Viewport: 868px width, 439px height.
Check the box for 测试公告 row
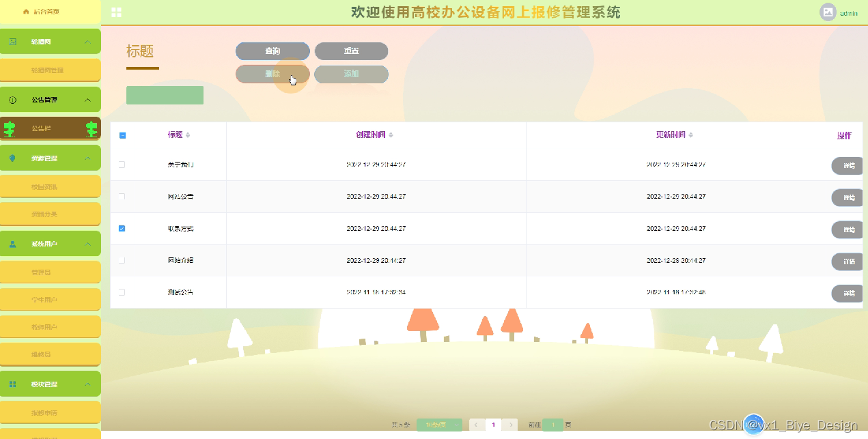122,292
